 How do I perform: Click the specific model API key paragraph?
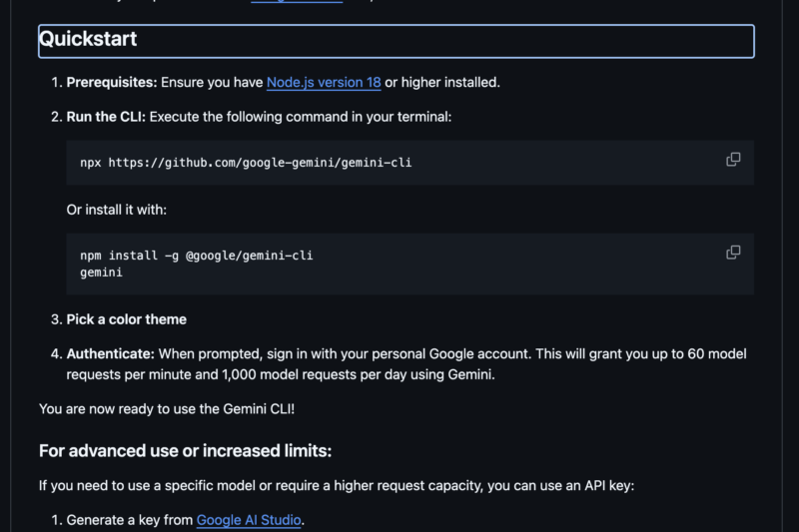[337, 485]
